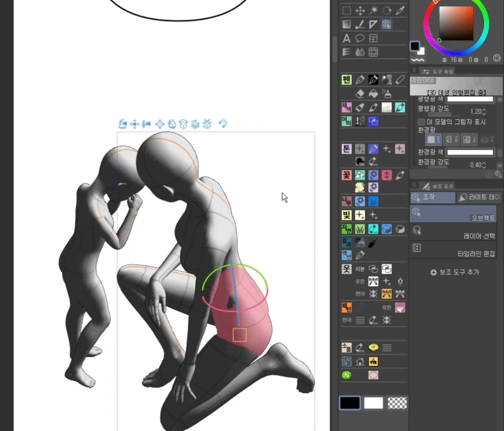Viewport: 504px width, 431px height.
Task: Click 보조 도구 추가 button
Action: 455,272
